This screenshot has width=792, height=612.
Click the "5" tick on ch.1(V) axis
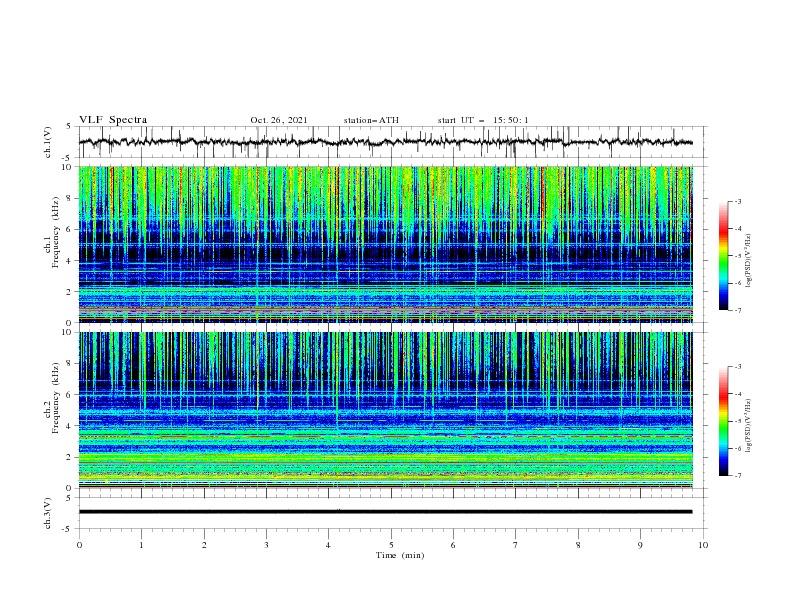pyautogui.click(x=69, y=126)
